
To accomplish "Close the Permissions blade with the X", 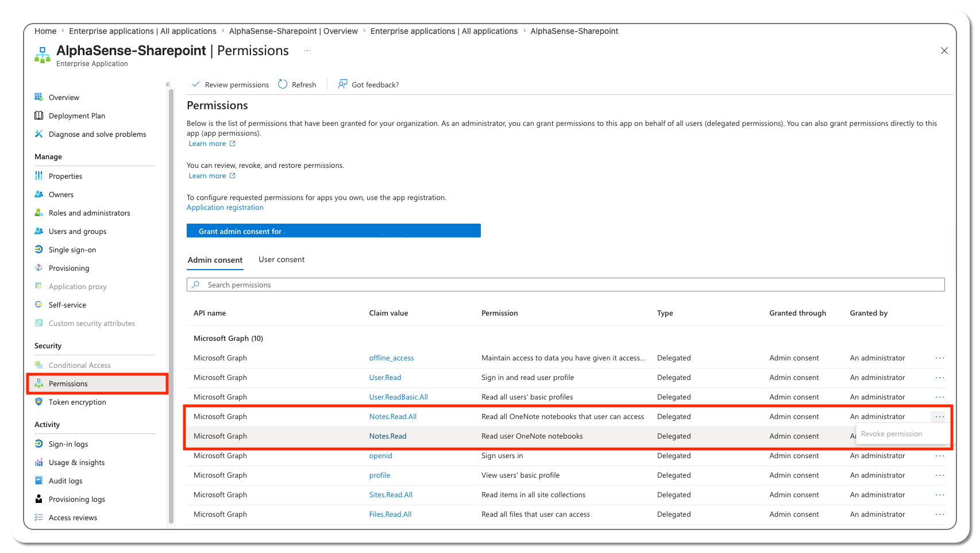I will pos(944,51).
